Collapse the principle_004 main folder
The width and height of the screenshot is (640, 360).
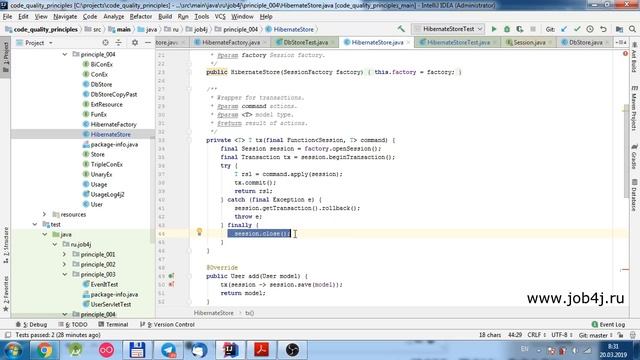(65, 54)
